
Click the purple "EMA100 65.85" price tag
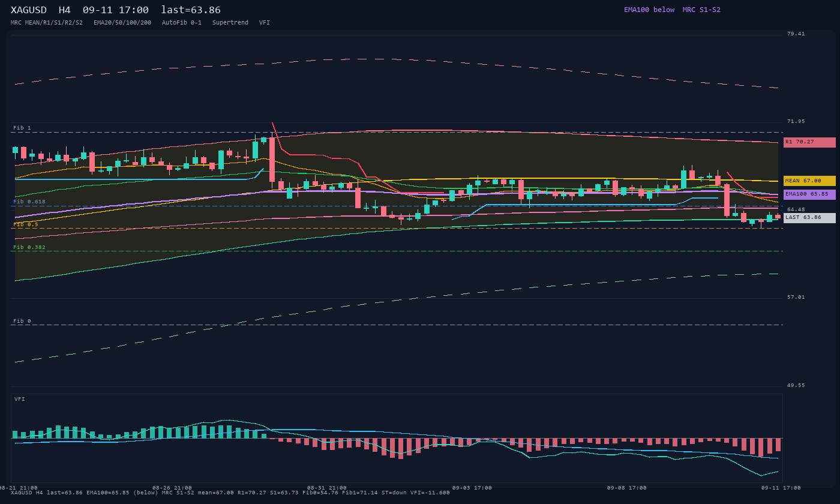tap(809, 194)
